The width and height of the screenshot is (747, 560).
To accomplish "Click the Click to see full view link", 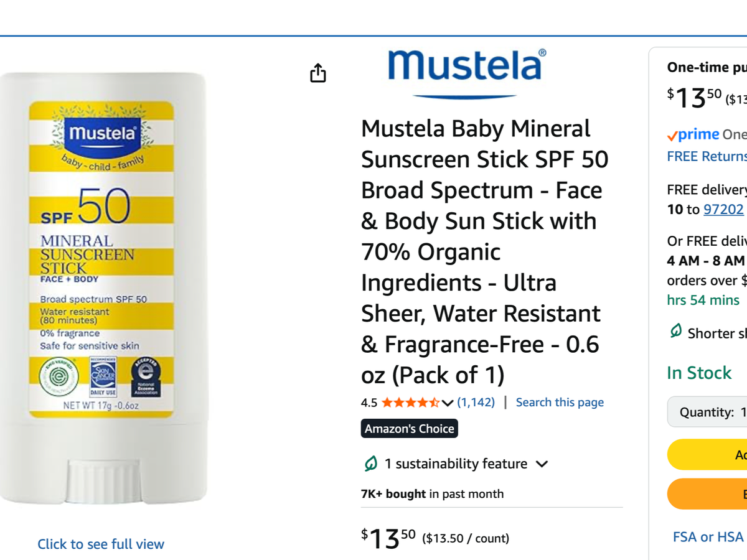I will [101, 544].
